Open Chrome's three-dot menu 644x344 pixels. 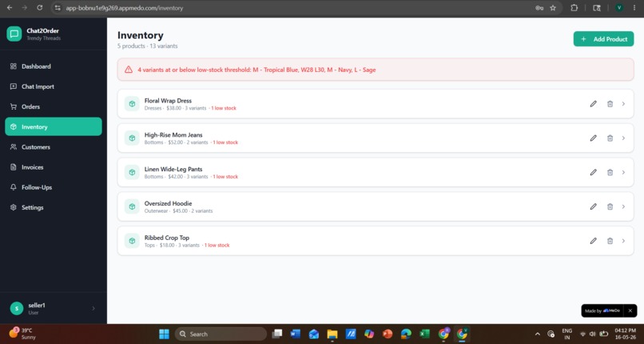634,8
